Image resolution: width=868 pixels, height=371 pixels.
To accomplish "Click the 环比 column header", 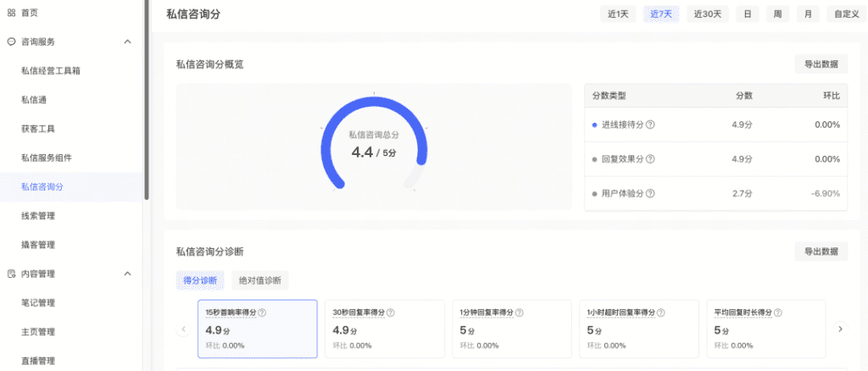I will tap(832, 96).
